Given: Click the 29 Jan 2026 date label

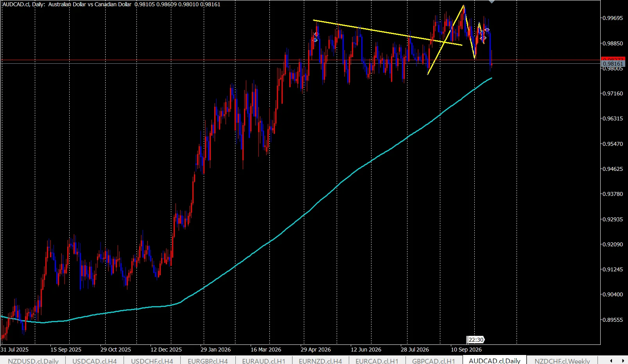Looking at the screenshot, I should pyautogui.click(x=215, y=350).
